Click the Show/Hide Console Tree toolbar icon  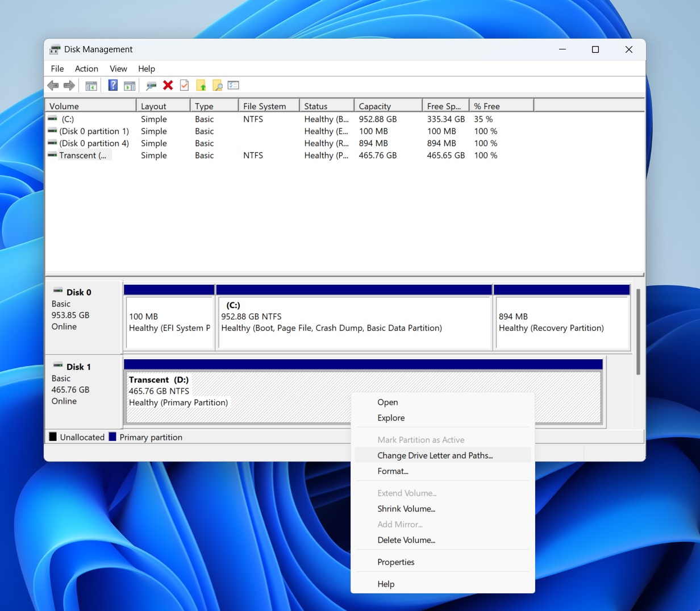coord(91,86)
